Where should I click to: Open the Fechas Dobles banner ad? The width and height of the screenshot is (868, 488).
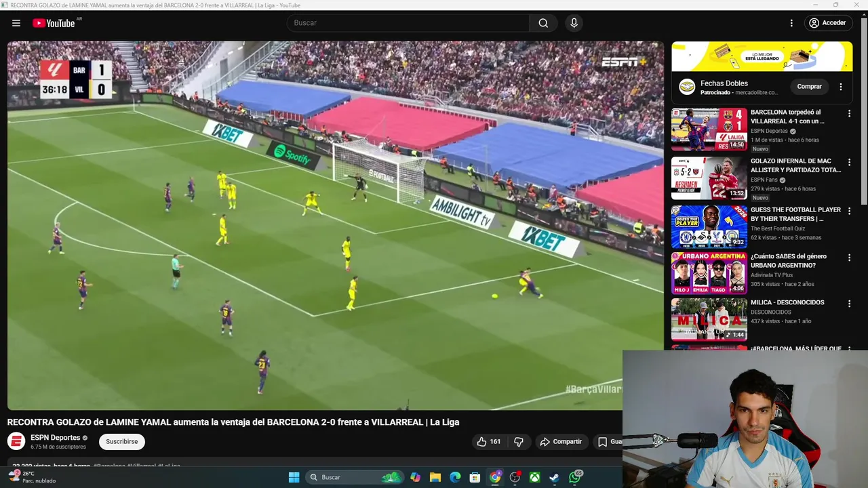click(x=762, y=56)
